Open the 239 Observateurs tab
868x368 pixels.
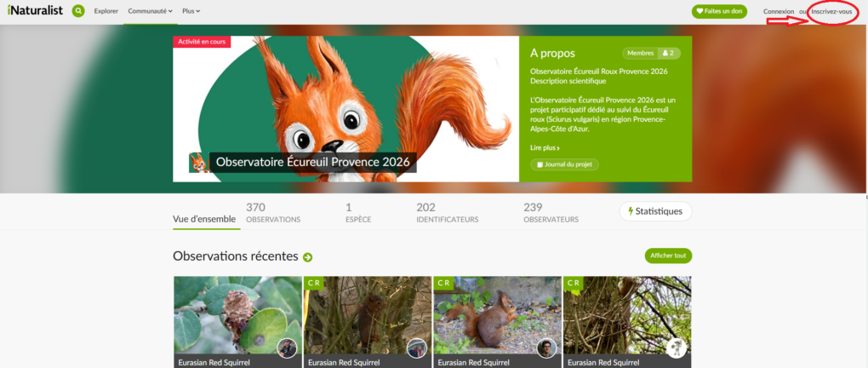[551, 213]
